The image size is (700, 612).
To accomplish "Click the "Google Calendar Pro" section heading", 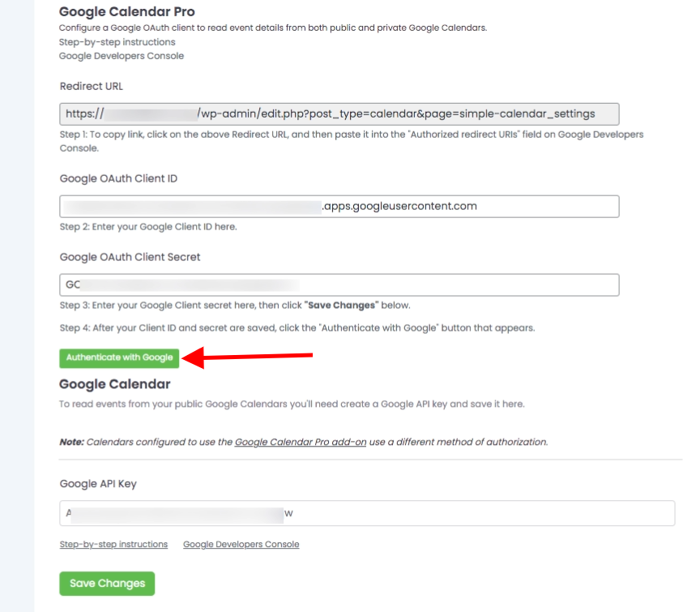I will 127,12.
